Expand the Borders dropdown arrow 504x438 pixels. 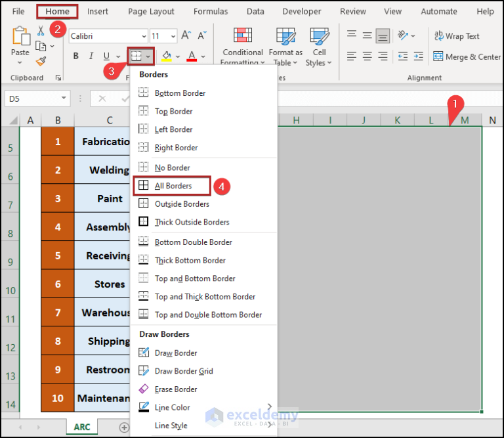tap(148, 56)
